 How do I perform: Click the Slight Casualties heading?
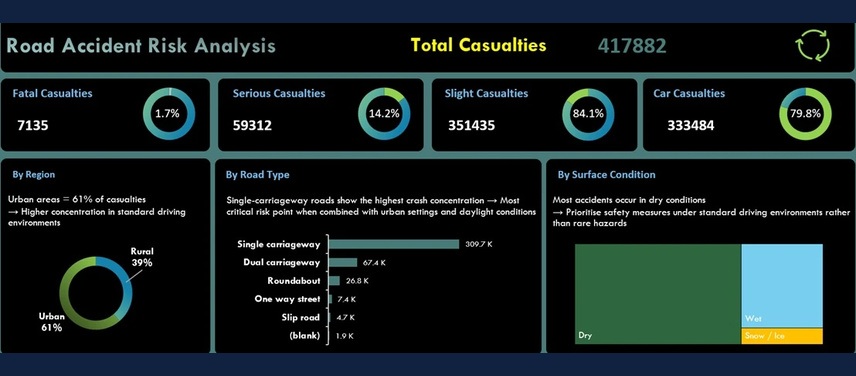point(486,93)
